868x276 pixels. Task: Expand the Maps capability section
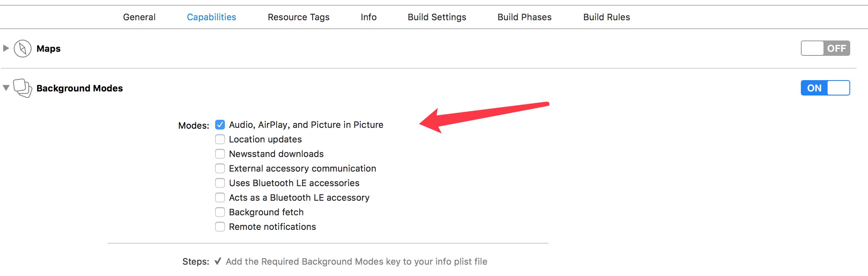[x=6, y=48]
